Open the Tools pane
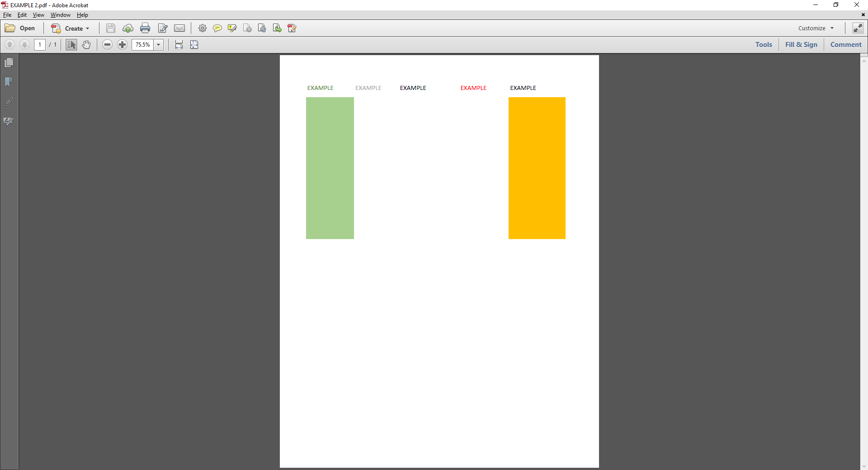Image resolution: width=868 pixels, height=470 pixels. pyautogui.click(x=764, y=44)
